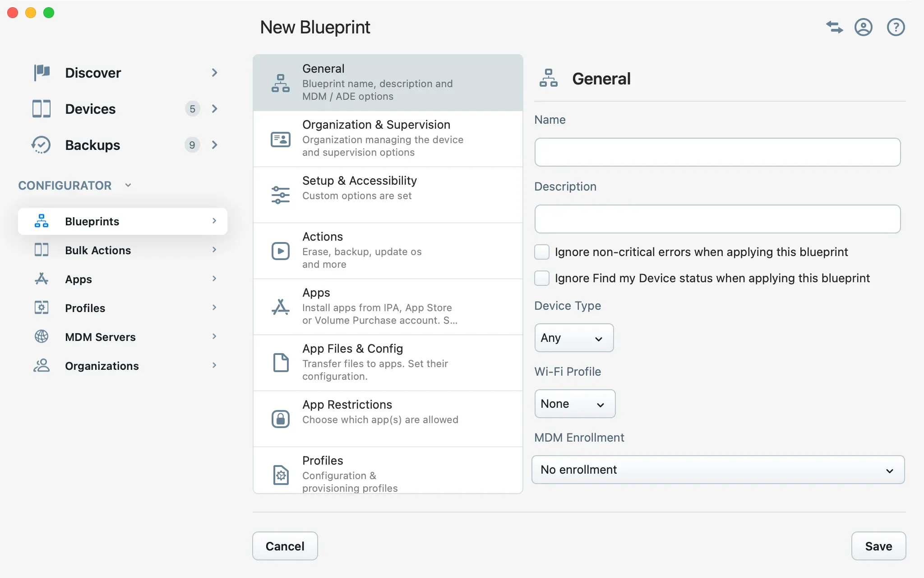Screen dimensions: 924x578
Task: Open the Organizations sidebar icon
Action: [x=41, y=365]
